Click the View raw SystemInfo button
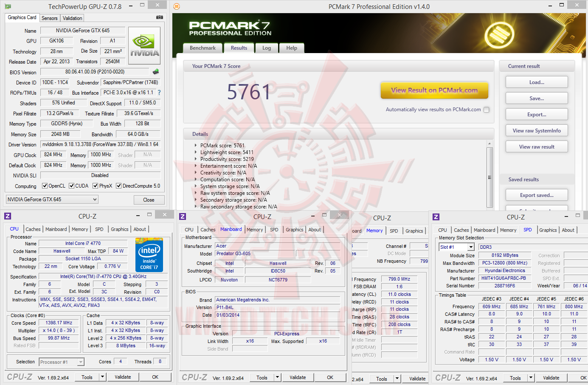 (537, 131)
